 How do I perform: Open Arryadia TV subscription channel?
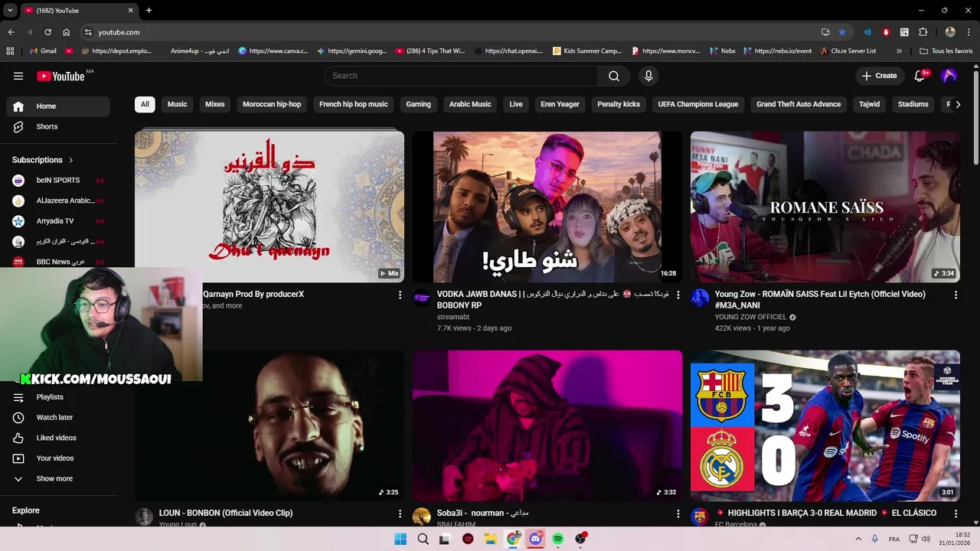click(58, 221)
